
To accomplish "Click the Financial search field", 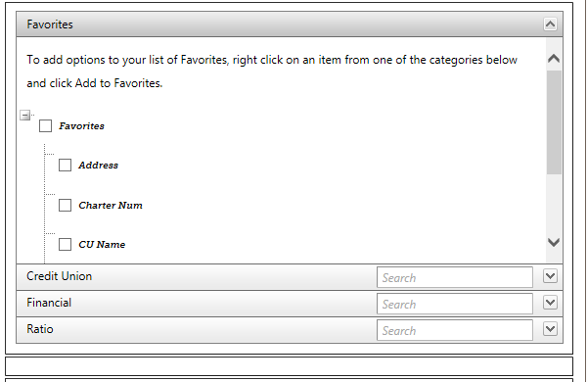I will 455,304.
